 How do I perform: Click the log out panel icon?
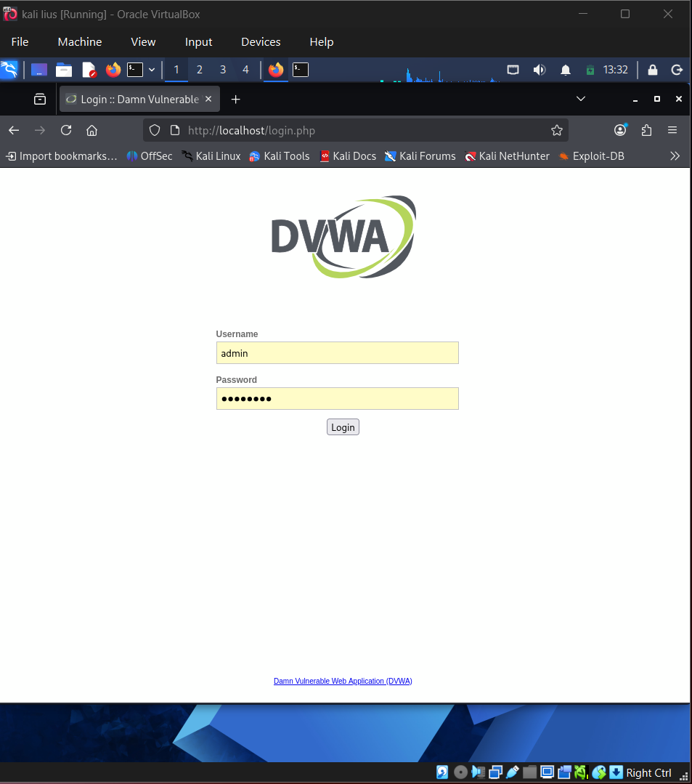[x=677, y=70]
